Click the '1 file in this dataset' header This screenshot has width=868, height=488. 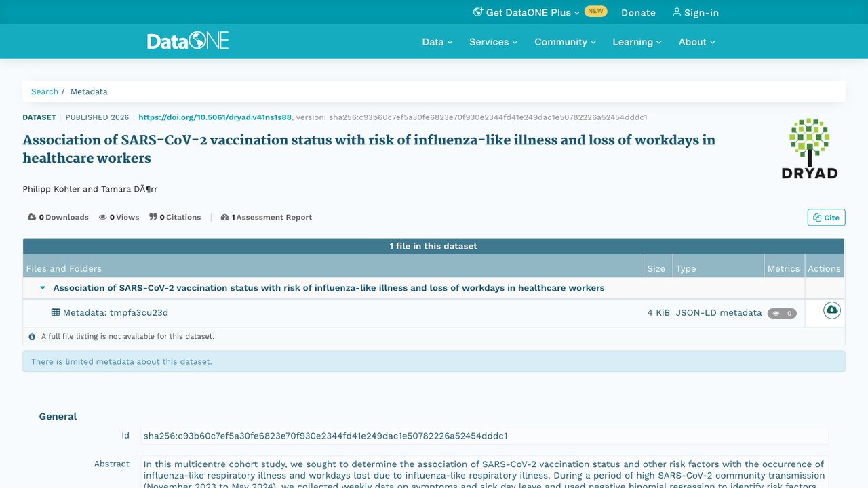(x=433, y=246)
